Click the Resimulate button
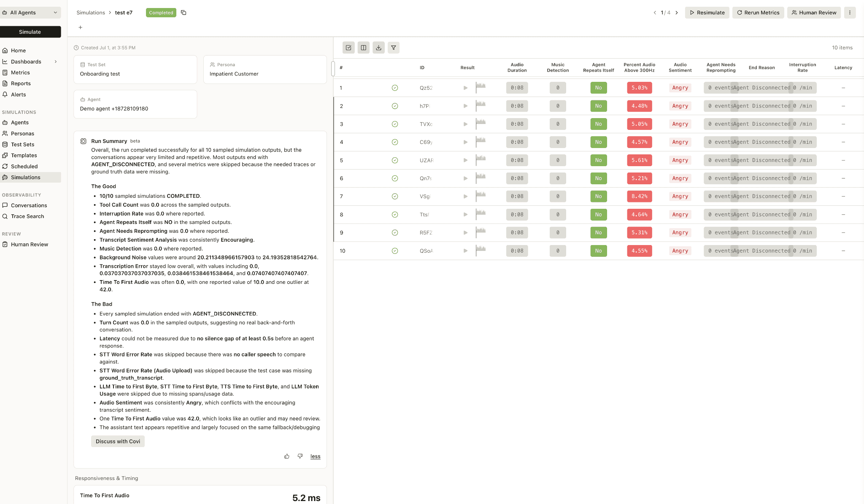The width and height of the screenshot is (864, 504). click(707, 13)
